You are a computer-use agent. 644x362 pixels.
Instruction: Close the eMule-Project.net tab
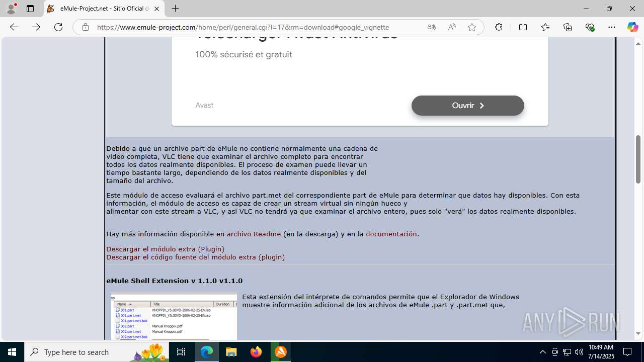click(157, 9)
